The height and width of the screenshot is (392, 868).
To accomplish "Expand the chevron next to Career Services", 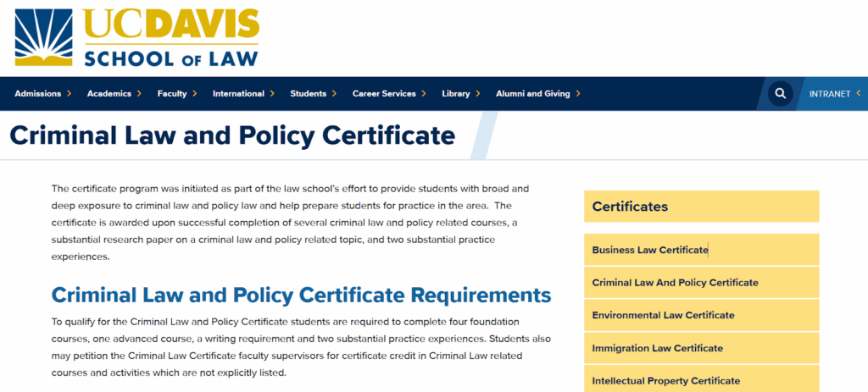I will tap(424, 93).
